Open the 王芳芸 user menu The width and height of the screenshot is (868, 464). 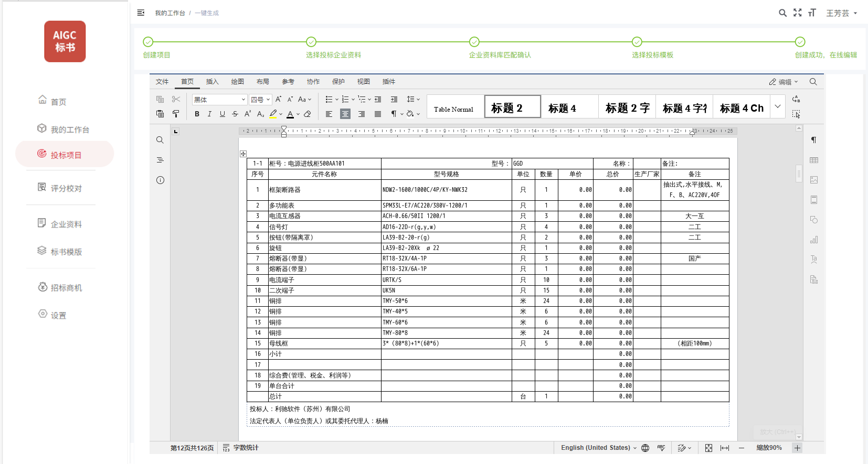click(x=842, y=13)
